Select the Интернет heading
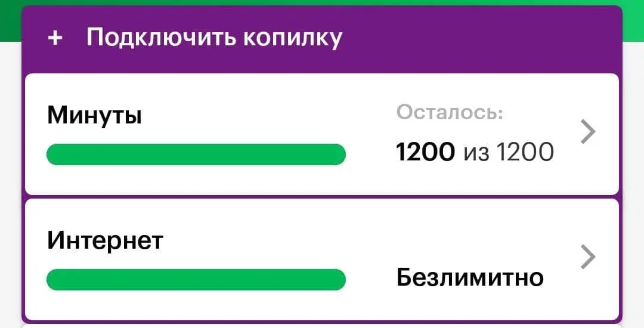The image size is (644, 328). (105, 240)
